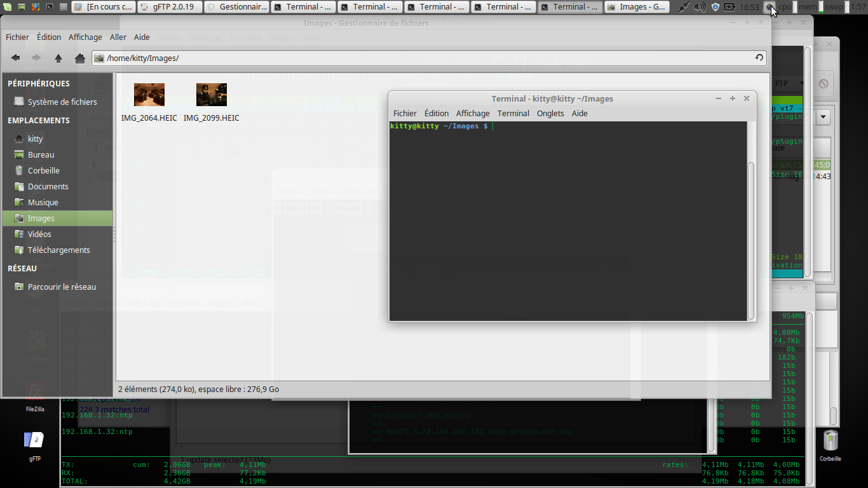Go to parent folder with up arrow

pyautogui.click(x=58, y=58)
